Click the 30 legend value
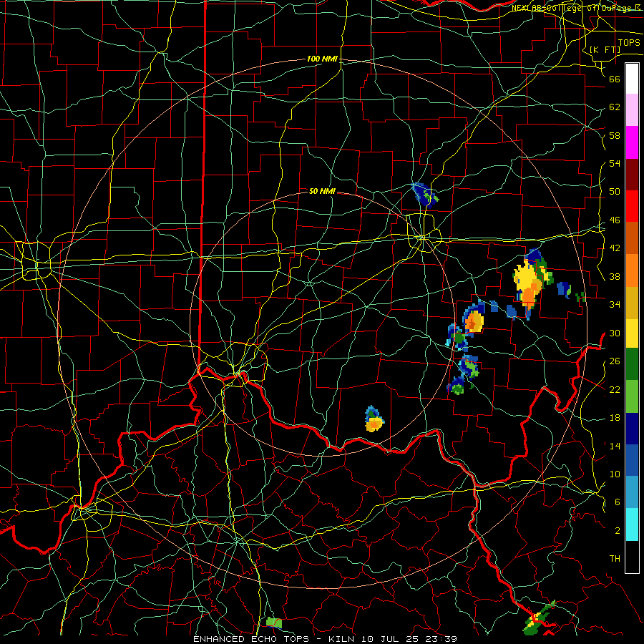This screenshot has width=644, height=644. click(615, 333)
